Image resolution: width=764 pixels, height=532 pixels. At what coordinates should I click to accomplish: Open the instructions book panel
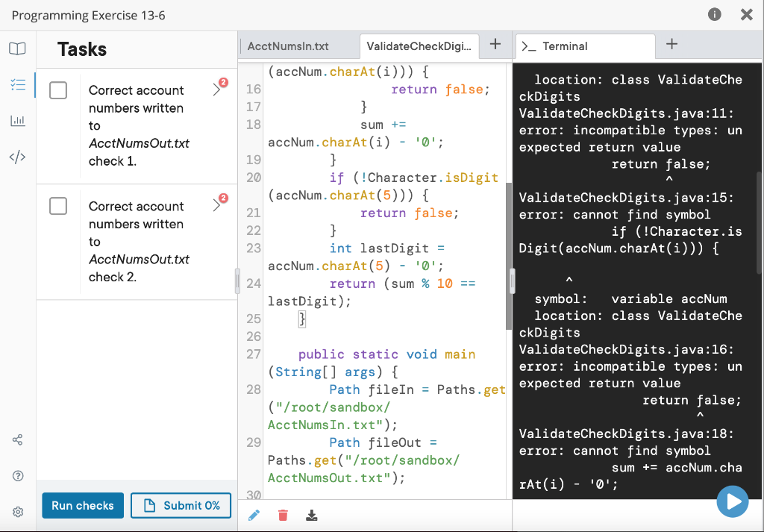[x=17, y=48]
